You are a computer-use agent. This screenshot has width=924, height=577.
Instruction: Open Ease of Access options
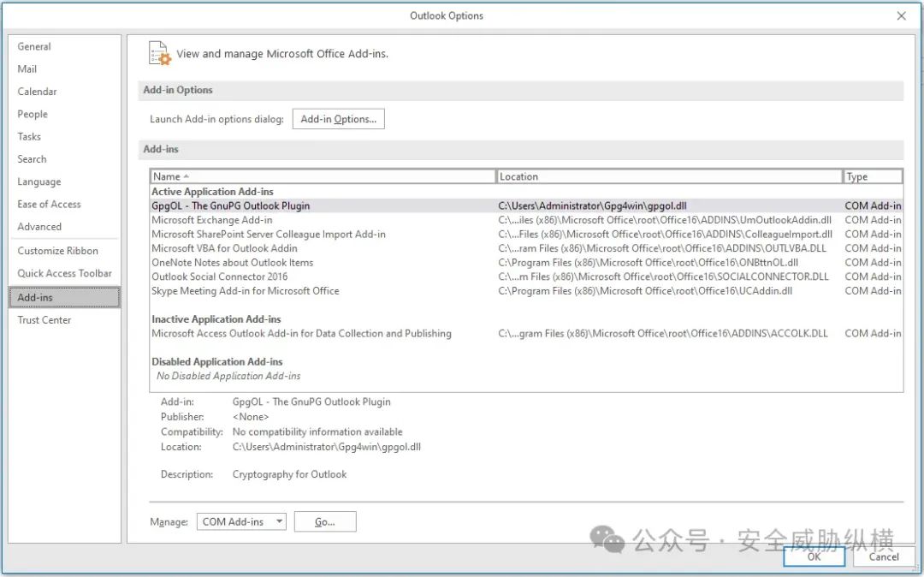tap(49, 204)
